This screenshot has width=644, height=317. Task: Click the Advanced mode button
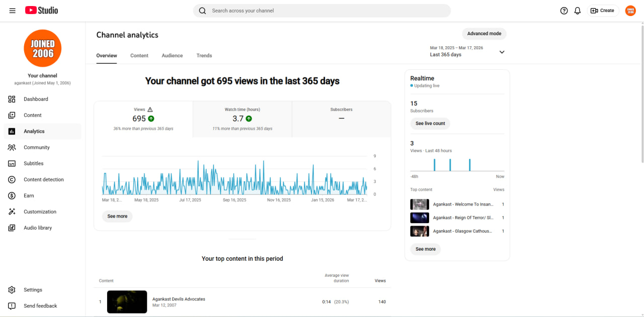click(484, 34)
